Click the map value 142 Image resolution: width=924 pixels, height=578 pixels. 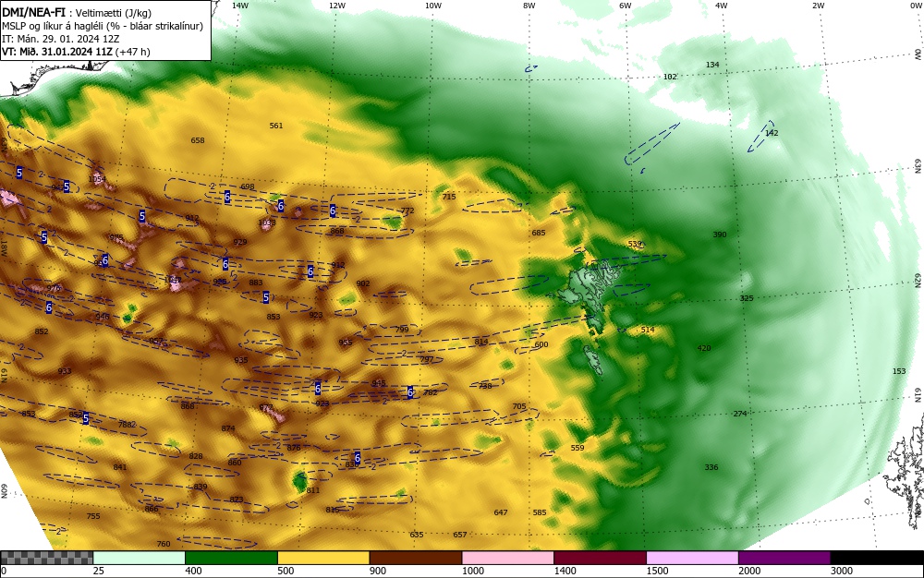tap(772, 133)
